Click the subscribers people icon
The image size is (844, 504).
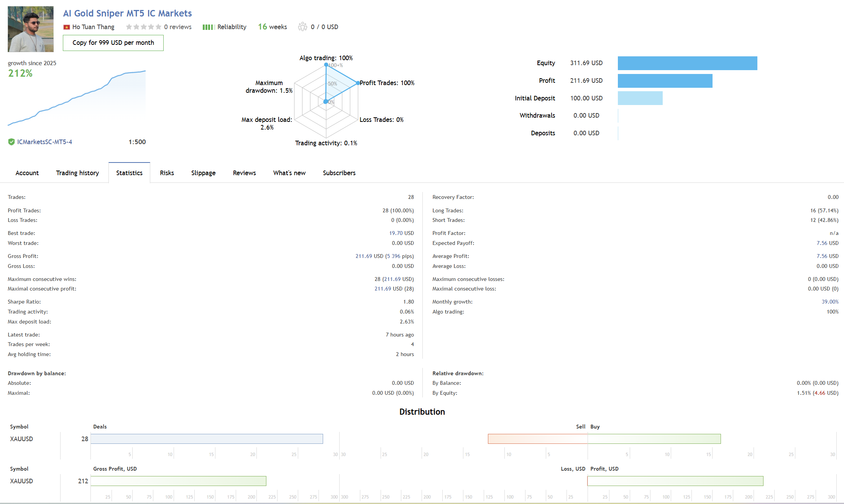302,27
